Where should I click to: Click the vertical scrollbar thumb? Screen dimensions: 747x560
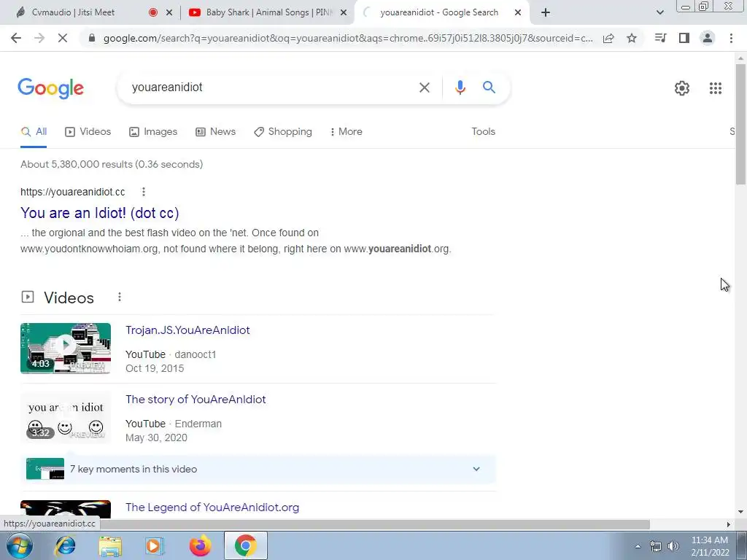pyautogui.click(x=740, y=124)
